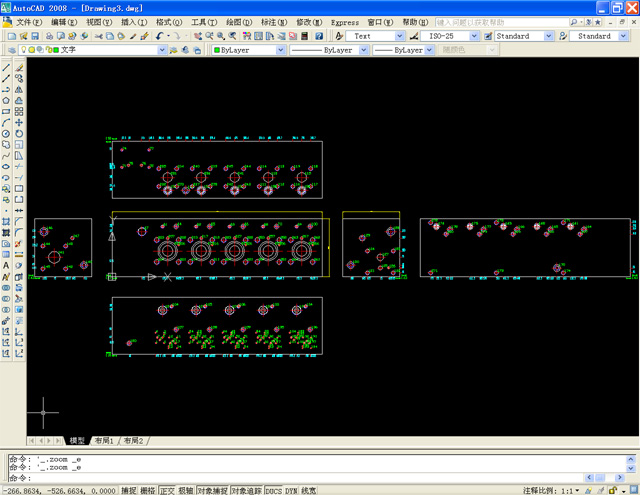Open the 修改(M) menu
Viewport: 640px width, 495px height.
click(x=309, y=22)
